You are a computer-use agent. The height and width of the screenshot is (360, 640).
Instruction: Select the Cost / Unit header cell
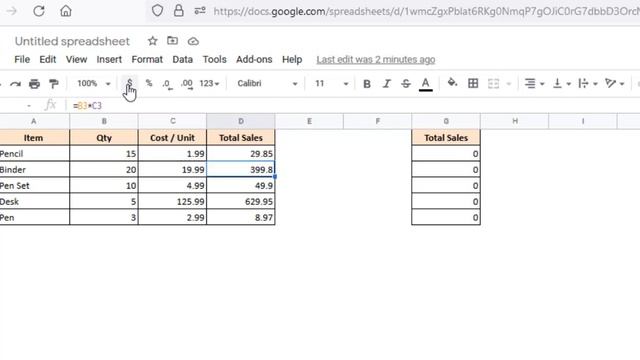point(172,138)
